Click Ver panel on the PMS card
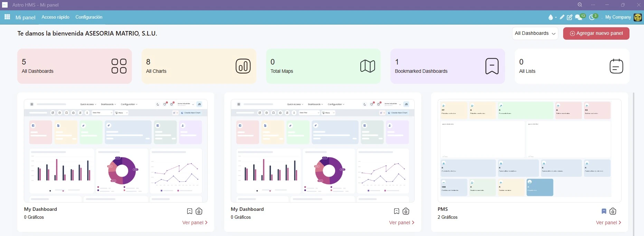Viewport: 644px width, 236px height. click(608, 223)
